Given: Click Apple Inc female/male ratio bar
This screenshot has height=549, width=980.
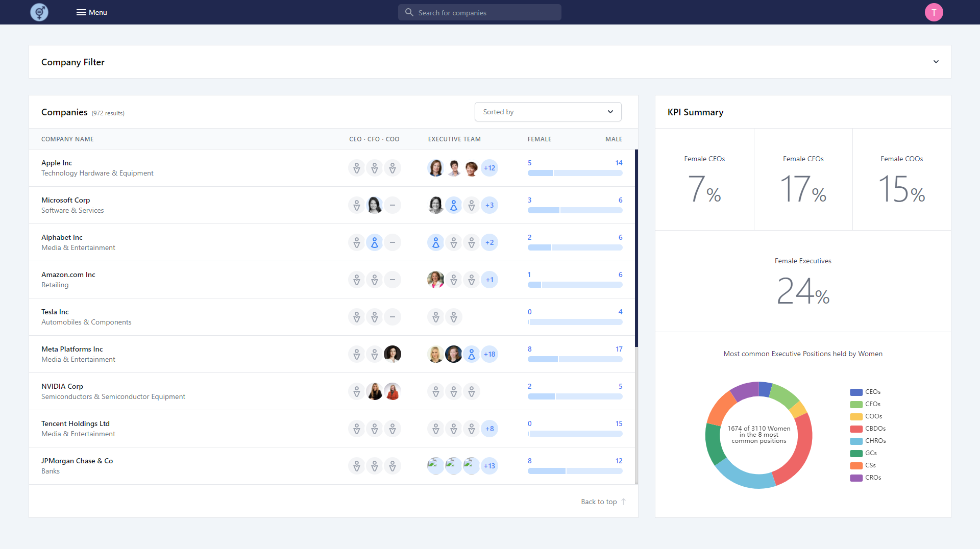Looking at the screenshot, I should 575,173.
